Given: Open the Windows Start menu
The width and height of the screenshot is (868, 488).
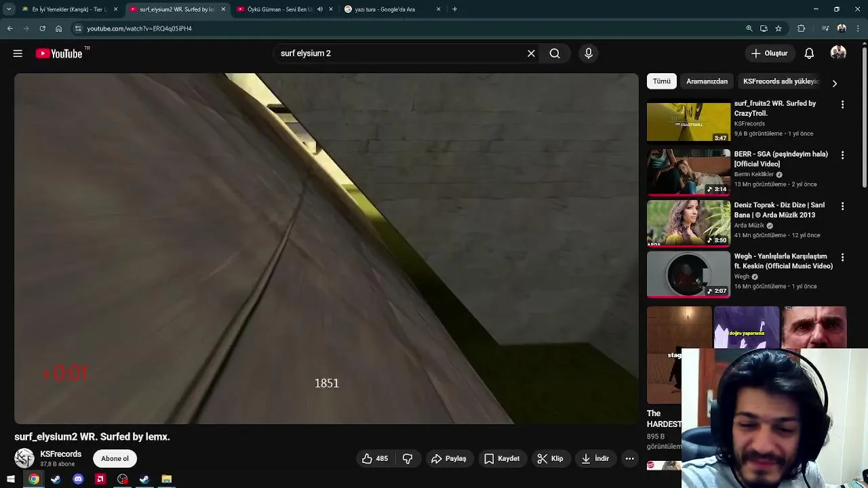Looking at the screenshot, I should click(11, 479).
